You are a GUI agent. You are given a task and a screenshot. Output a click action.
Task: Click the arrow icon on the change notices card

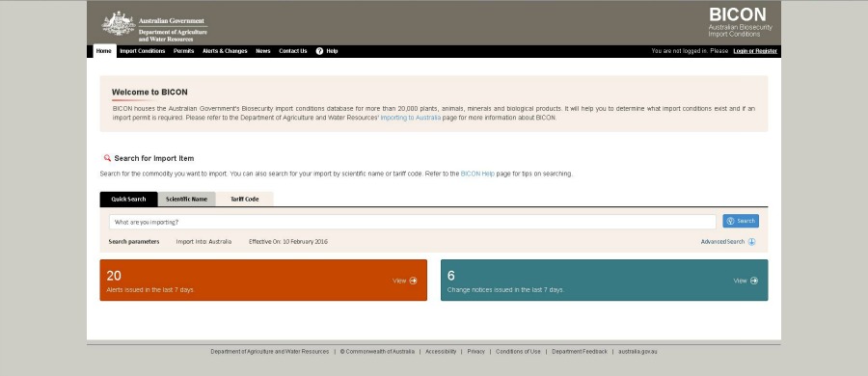point(754,281)
